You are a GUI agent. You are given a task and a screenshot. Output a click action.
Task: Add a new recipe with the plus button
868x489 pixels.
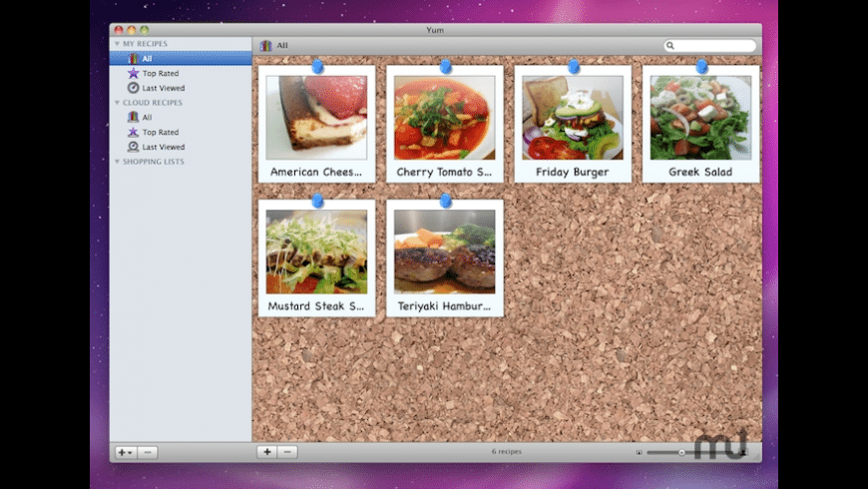coord(267,452)
